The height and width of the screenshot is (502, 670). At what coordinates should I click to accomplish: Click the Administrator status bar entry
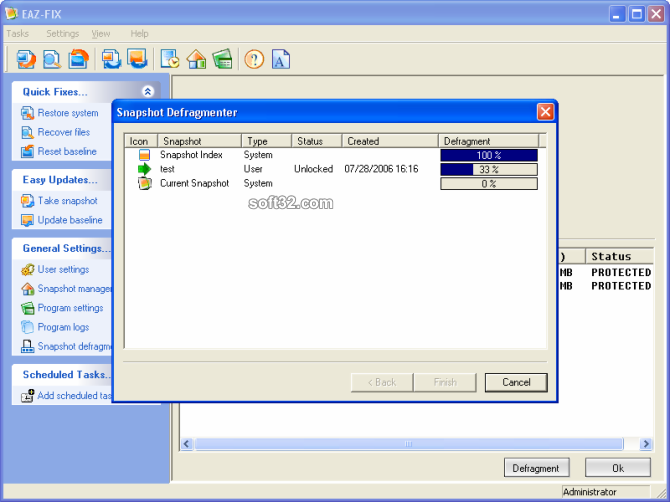[x=590, y=492]
